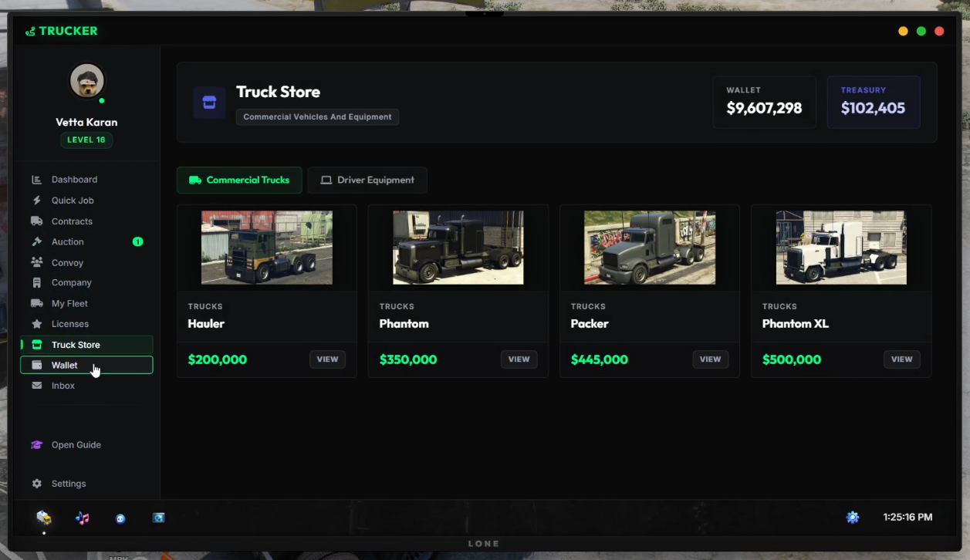This screenshot has width=970, height=560.
Task: Click the Phantom XL truck name
Action: 796,324
